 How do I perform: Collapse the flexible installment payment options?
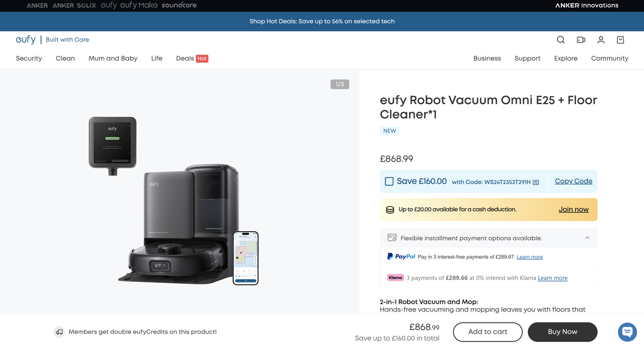pyautogui.click(x=587, y=238)
